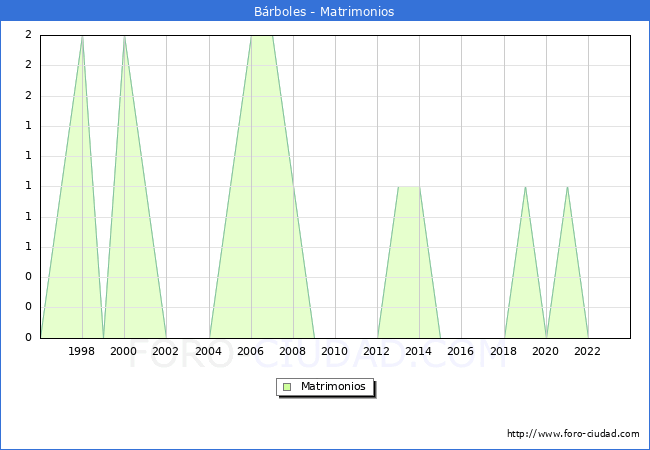The height and width of the screenshot is (450, 650).
Task: Click the plateau top between 2006 and 2007
Action: 262,36
